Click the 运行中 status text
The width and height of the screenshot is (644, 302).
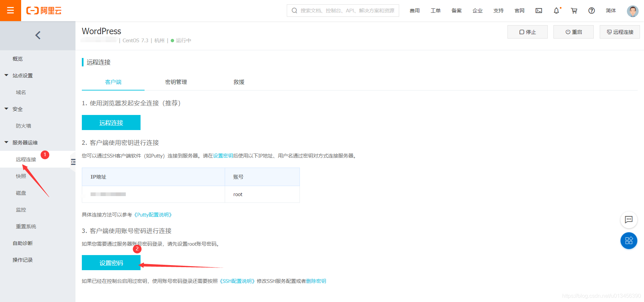[x=183, y=41]
